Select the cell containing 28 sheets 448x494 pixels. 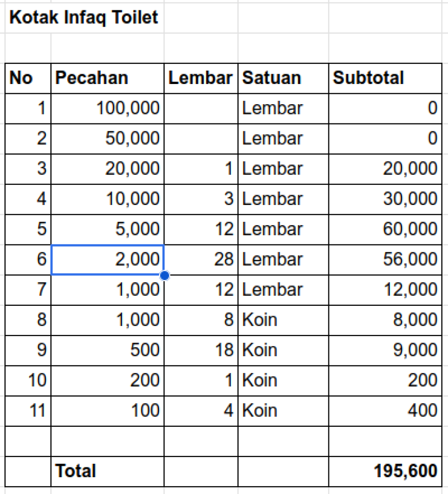coord(201,259)
